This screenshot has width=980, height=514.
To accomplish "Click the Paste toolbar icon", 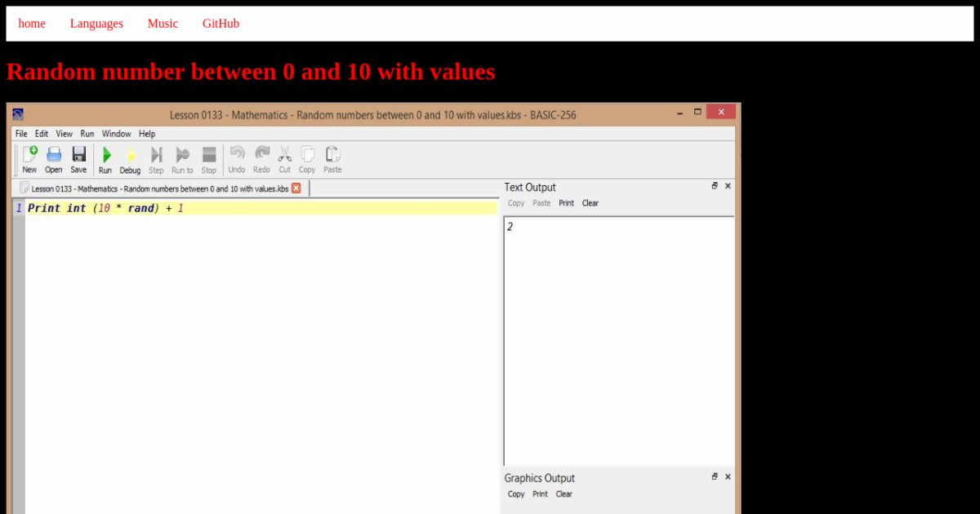I will pyautogui.click(x=332, y=155).
